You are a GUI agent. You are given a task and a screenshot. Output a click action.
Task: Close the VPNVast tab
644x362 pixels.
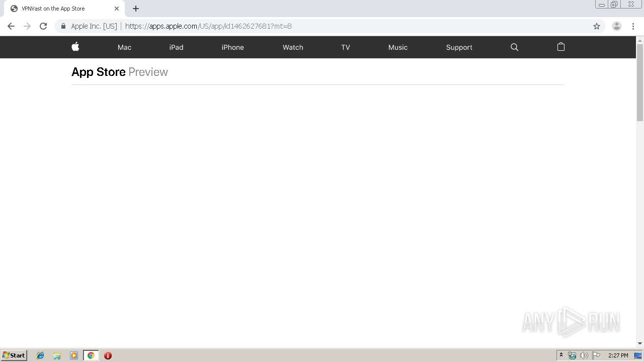click(x=117, y=9)
